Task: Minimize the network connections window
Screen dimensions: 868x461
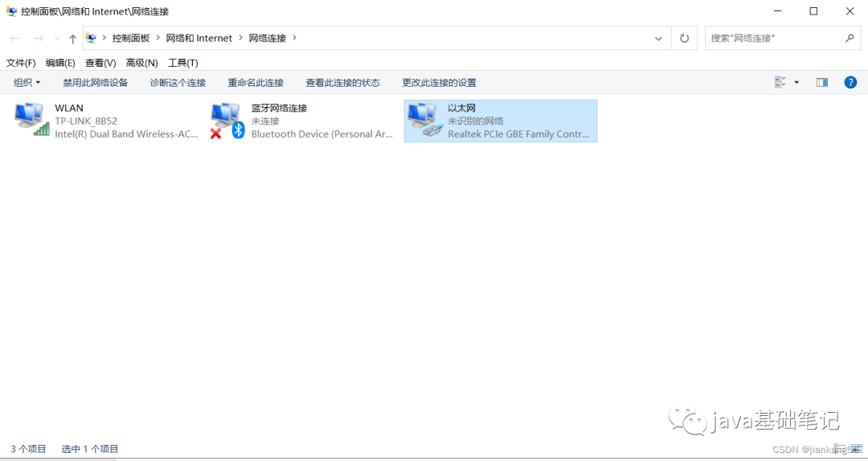Action: click(778, 11)
